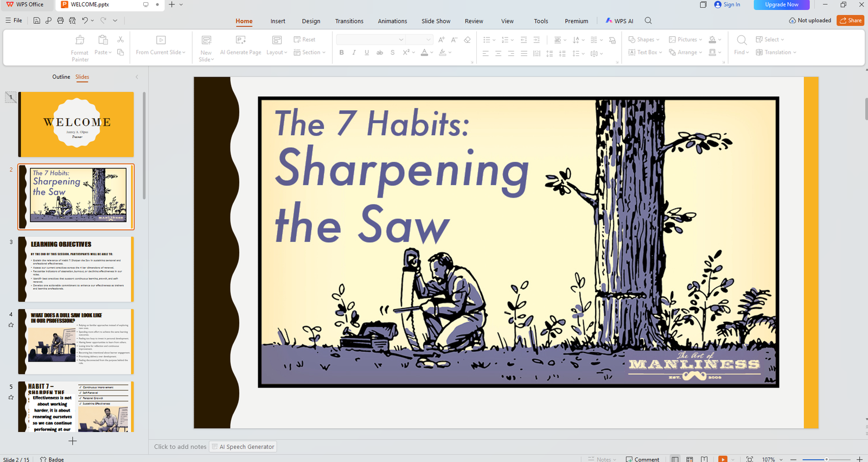Open the Insert ribbon tab

click(x=278, y=21)
